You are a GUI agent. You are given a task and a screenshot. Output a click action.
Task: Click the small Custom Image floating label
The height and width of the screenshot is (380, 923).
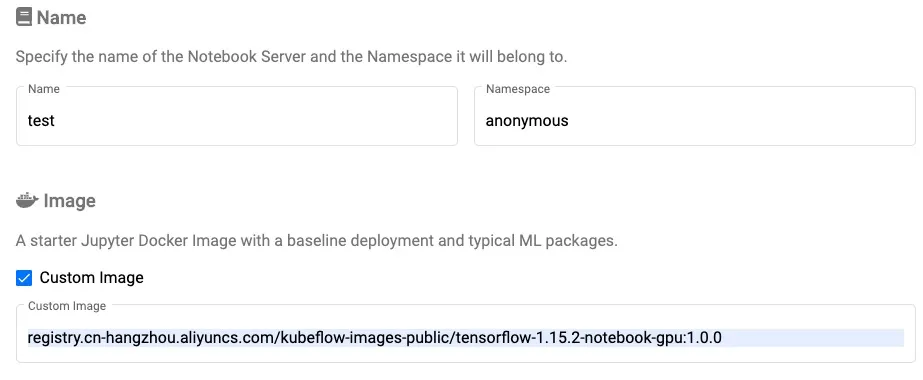67,306
